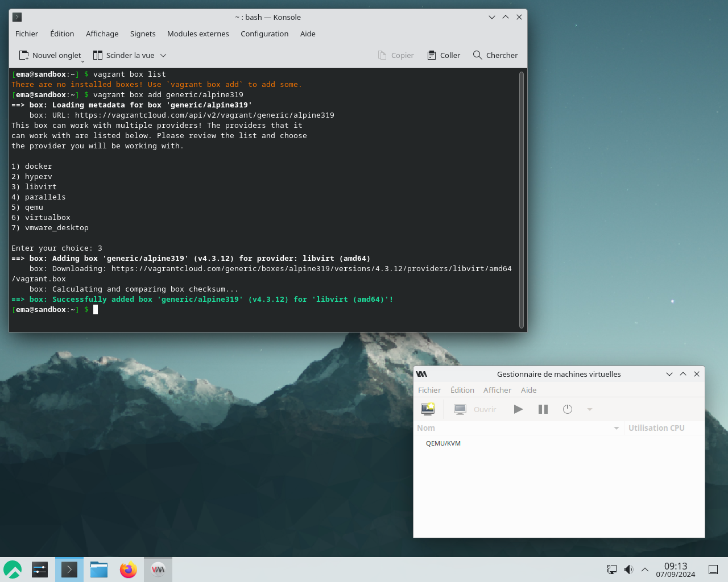Open Fichier menu in Konsole

(x=27, y=34)
